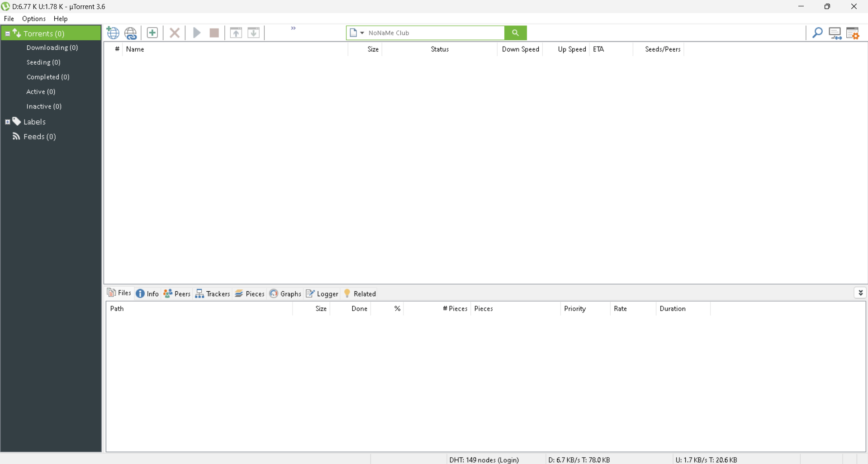Select Feeds (0) in sidebar

[40, 137]
